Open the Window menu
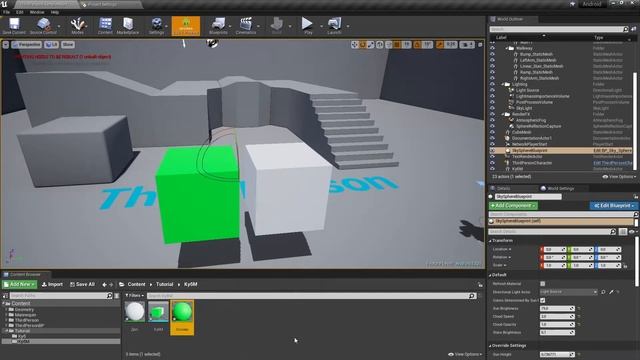640x360 pixels. 37,12
